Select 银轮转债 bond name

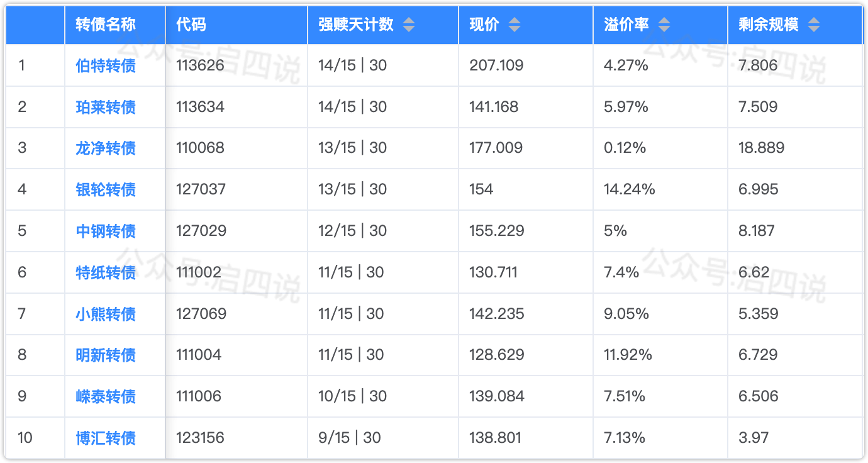(106, 189)
